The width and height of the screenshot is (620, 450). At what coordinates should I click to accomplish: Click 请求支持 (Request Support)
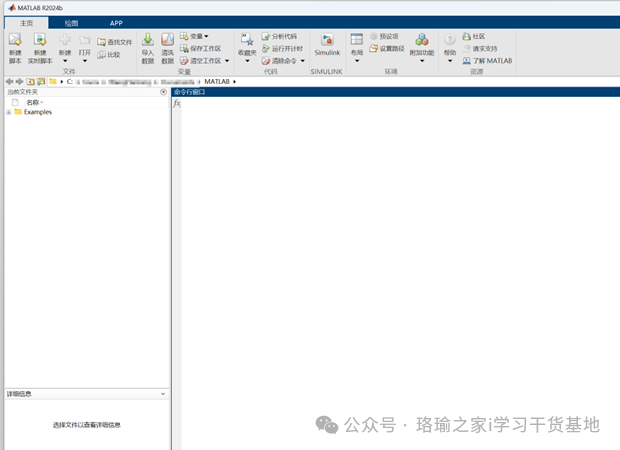[x=480, y=48]
